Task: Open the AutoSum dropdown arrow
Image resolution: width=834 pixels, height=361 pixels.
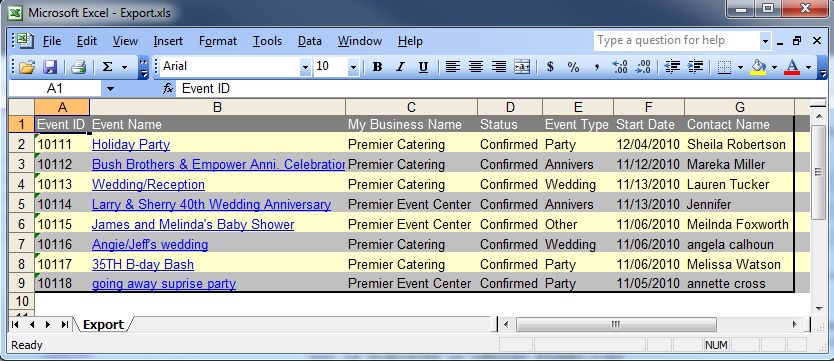Action: [x=124, y=67]
